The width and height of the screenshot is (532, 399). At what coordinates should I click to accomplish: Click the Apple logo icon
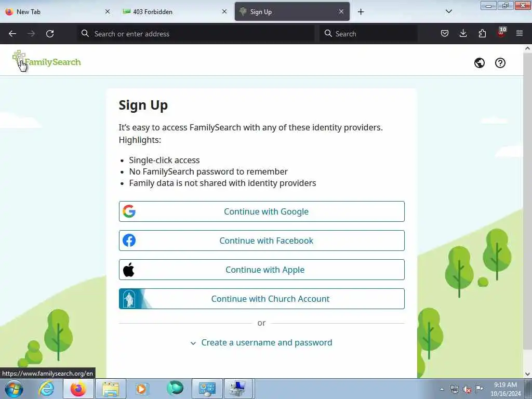click(x=129, y=270)
